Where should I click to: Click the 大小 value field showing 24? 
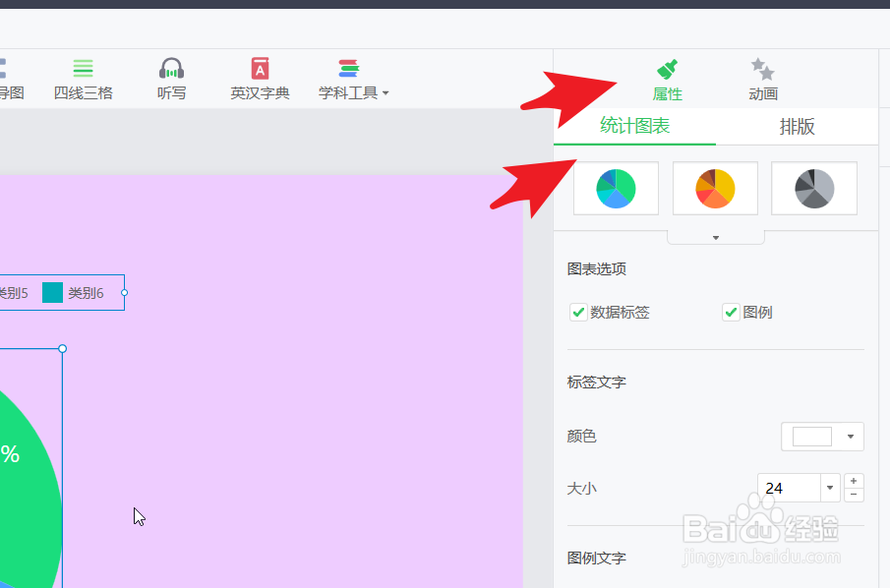pyautogui.click(x=789, y=488)
